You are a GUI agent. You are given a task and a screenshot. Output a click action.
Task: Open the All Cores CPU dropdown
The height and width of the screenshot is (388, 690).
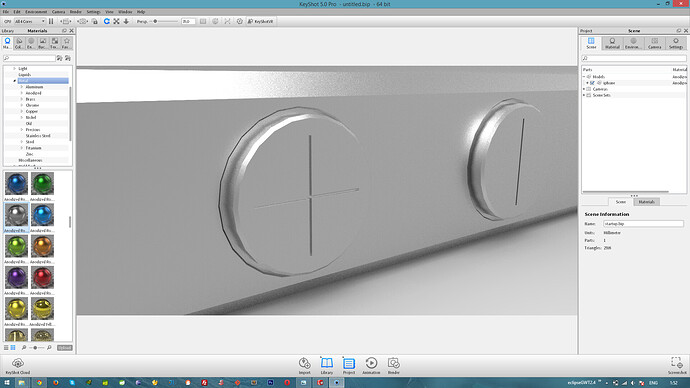point(30,21)
